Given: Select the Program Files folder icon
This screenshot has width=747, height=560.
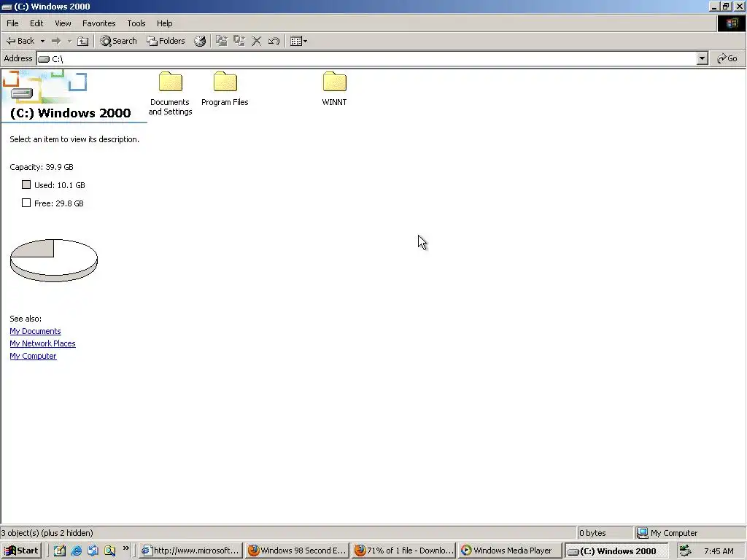Looking at the screenshot, I should tap(225, 82).
